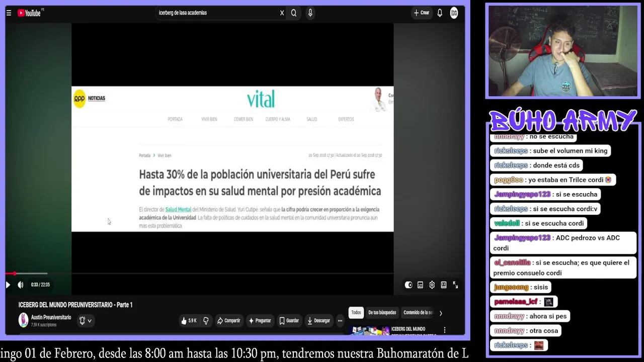The height and width of the screenshot is (362, 644).
Task: Click chat username pamelaaa_lcf
Action: pos(516,302)
